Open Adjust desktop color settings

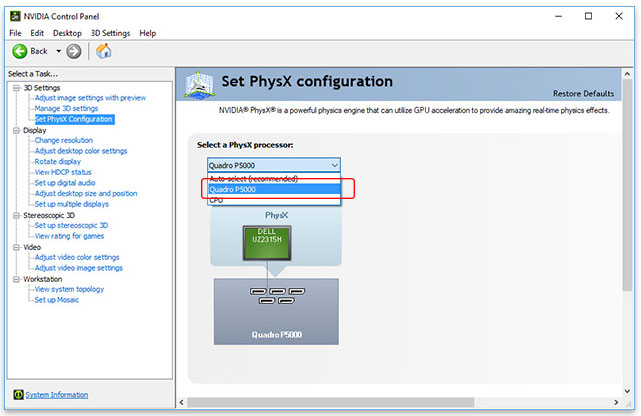coord(81,151)
